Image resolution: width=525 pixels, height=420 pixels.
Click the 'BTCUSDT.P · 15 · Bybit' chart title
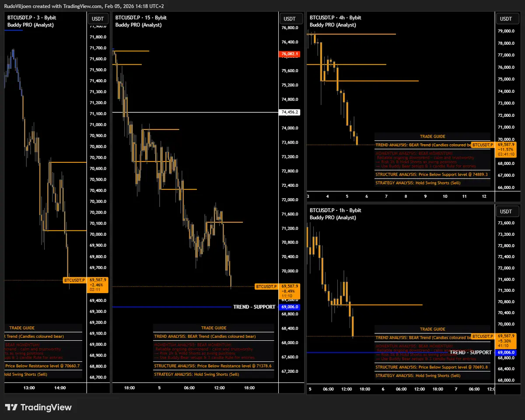tap(141, 17)
